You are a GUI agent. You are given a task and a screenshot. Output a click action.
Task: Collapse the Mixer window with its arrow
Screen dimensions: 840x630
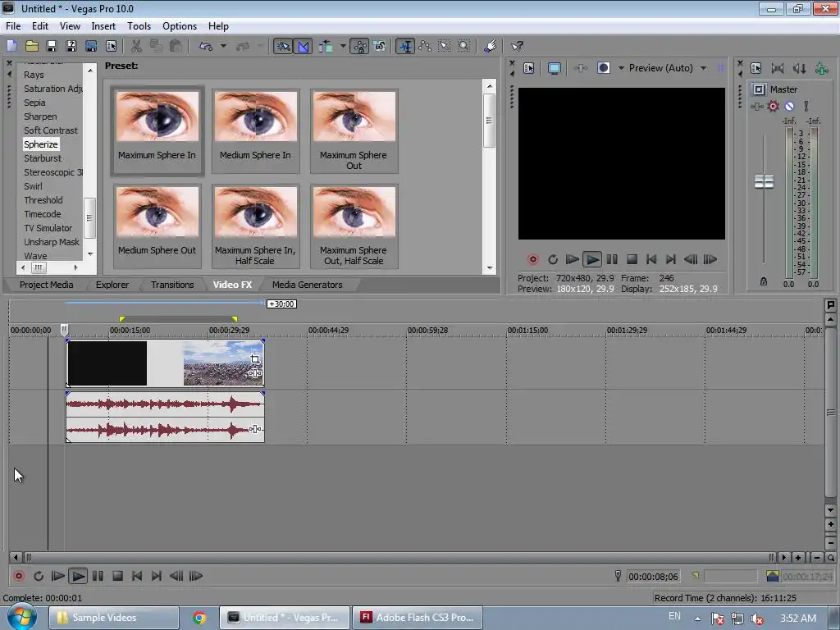click(x=740, y=73)
